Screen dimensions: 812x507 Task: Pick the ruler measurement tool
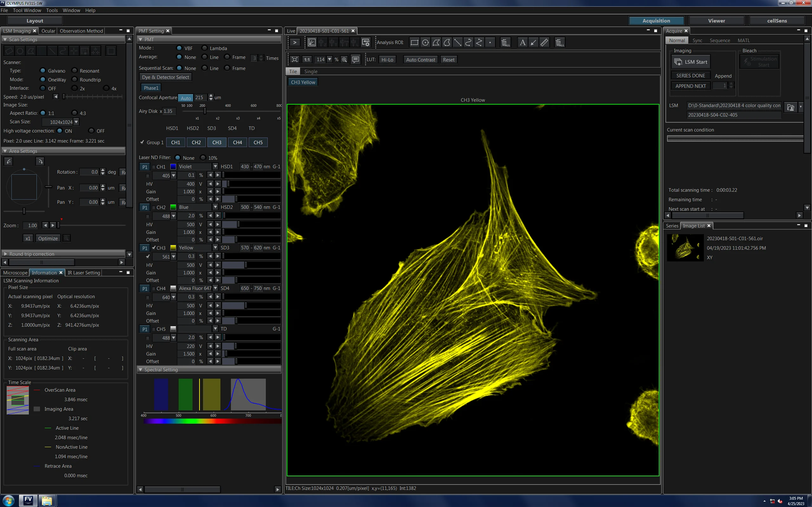(544, 42)
